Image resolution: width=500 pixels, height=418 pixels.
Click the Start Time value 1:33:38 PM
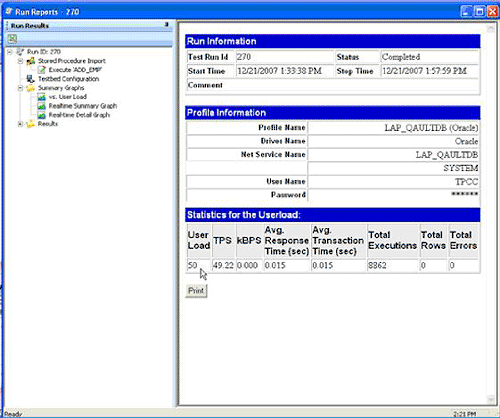click(x=280, y=71)
